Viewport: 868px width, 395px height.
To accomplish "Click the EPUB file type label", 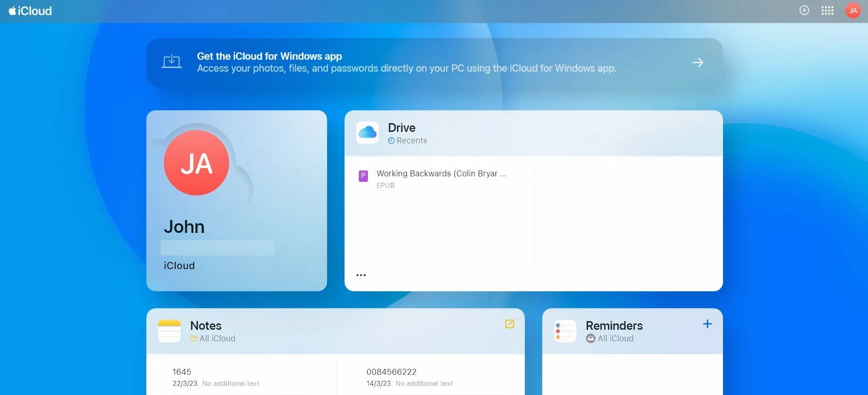I will click(x=385, y=186).
